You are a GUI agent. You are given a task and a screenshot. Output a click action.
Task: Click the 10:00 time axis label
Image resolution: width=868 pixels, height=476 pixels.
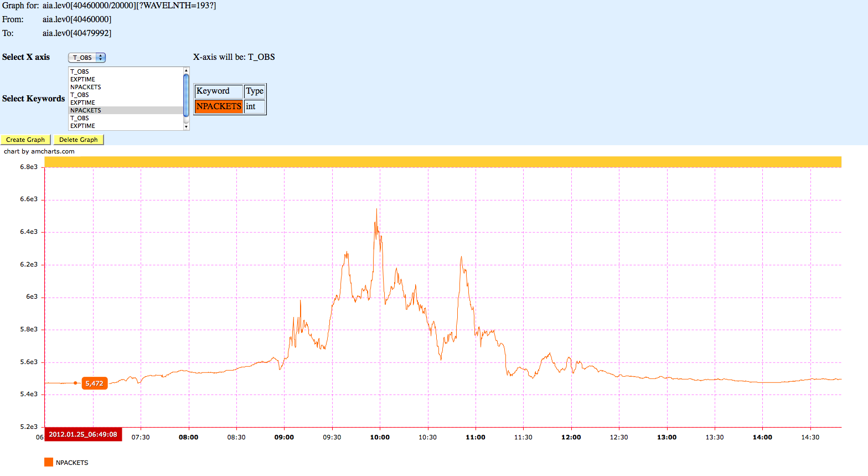[x=380, y=437]
